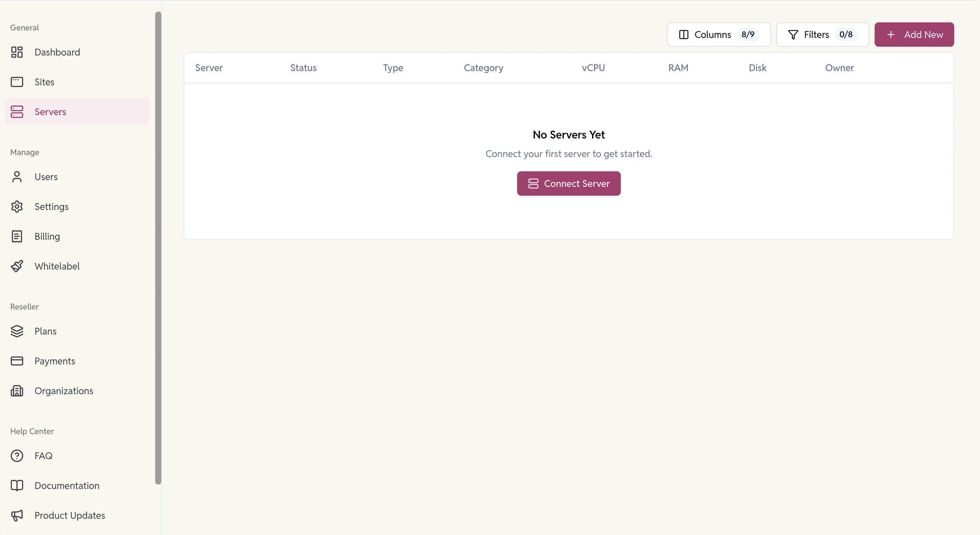
Task: Open Billing from Manage section
Action: pos(77,236)
